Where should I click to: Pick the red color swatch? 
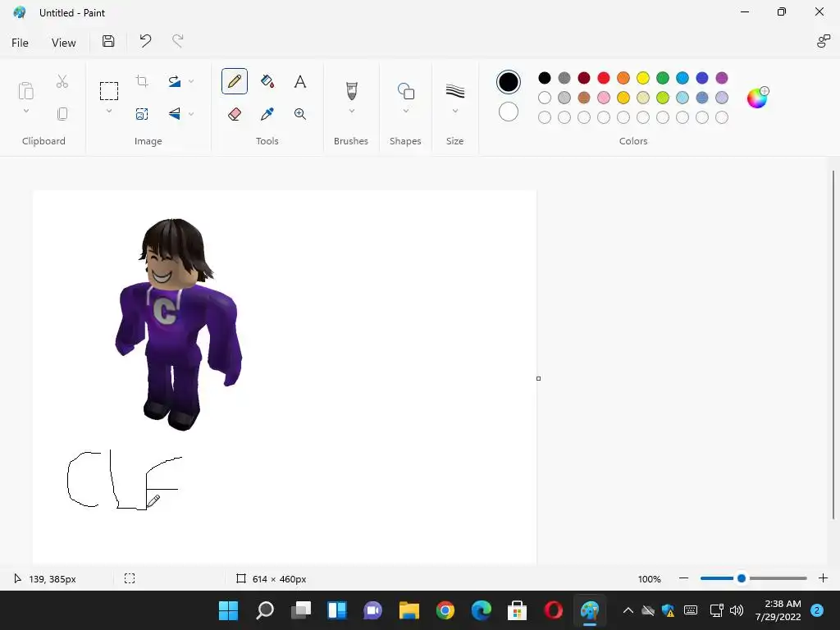(604, 78)
